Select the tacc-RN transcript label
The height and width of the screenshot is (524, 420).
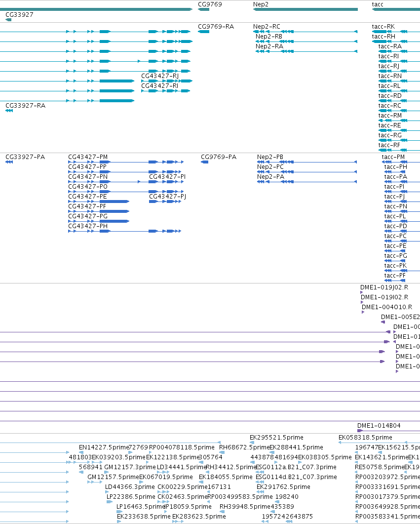coord(390,76)
